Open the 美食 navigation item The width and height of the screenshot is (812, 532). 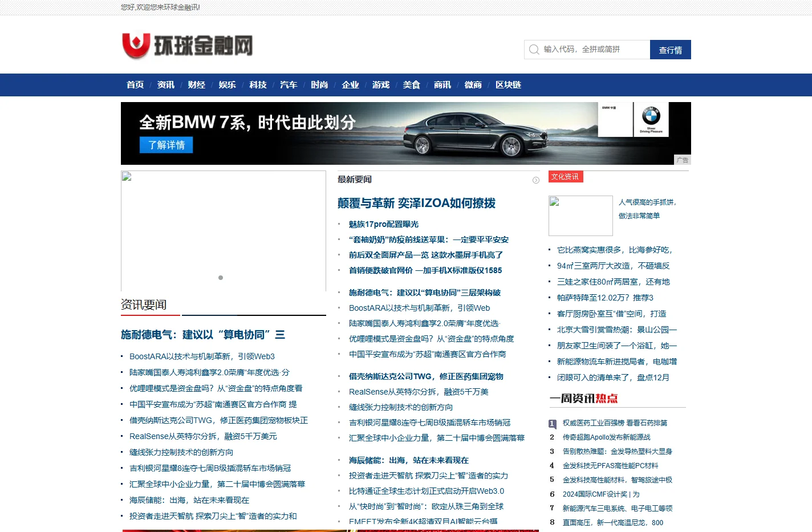pos(412,85)
